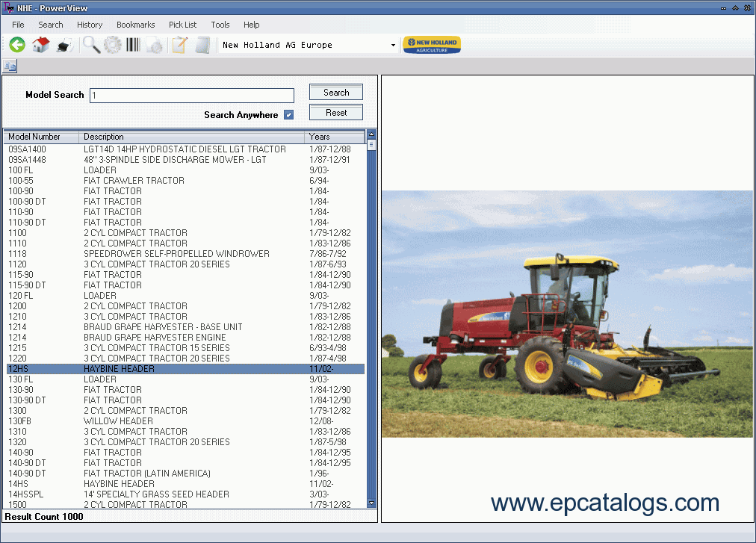The width and height of the screenshot is (756, 543).
Task: Click the magnifying glass search icon
Action: (92, 44)
